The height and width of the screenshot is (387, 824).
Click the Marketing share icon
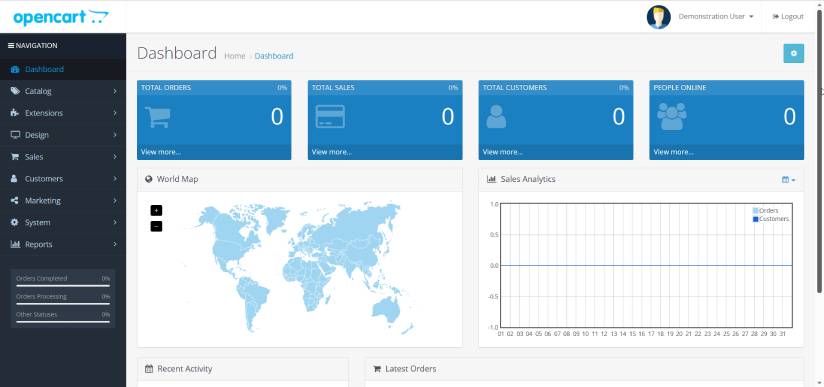(x=15, y=200)
